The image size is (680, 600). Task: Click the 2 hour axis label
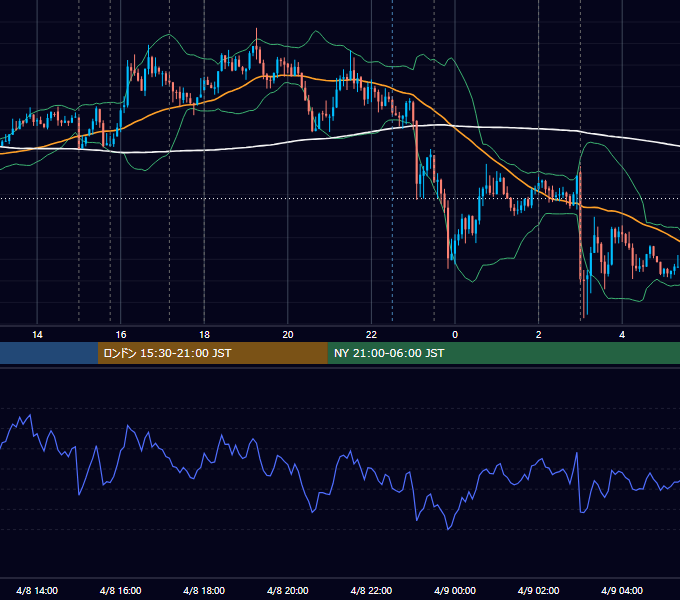point(539,335)
